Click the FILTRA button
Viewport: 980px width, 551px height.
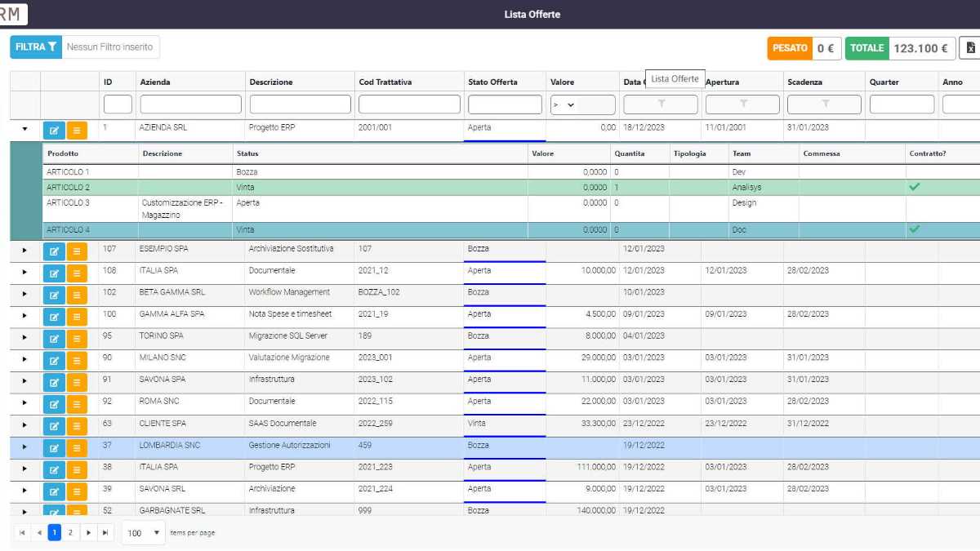(36, 47)
